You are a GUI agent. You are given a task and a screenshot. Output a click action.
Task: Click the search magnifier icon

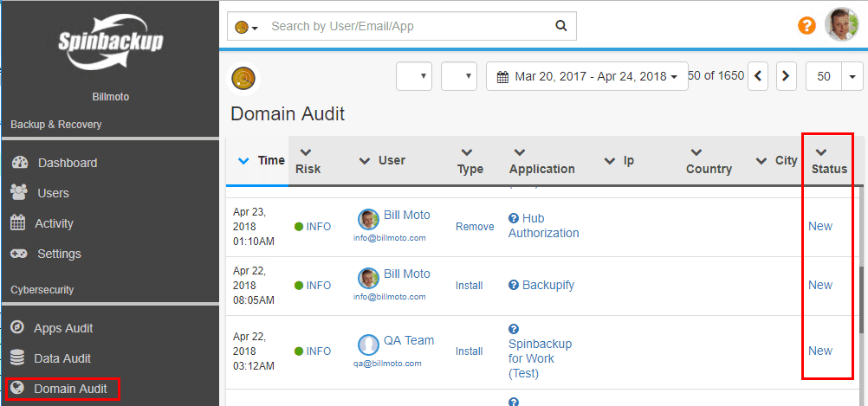coord(560,26)
